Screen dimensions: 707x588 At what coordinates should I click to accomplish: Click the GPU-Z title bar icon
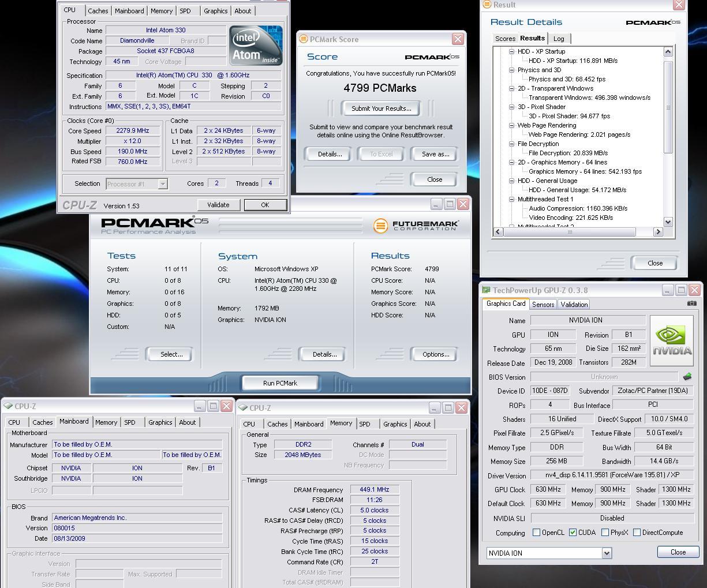pyautogui.click(x=486, y=290)
